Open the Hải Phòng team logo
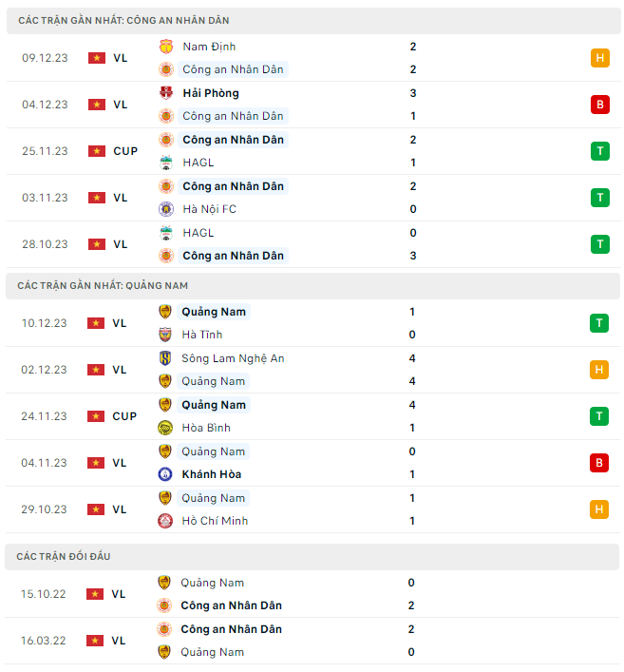The width and height of the screenshot is (624, 672). click(165, 93)
